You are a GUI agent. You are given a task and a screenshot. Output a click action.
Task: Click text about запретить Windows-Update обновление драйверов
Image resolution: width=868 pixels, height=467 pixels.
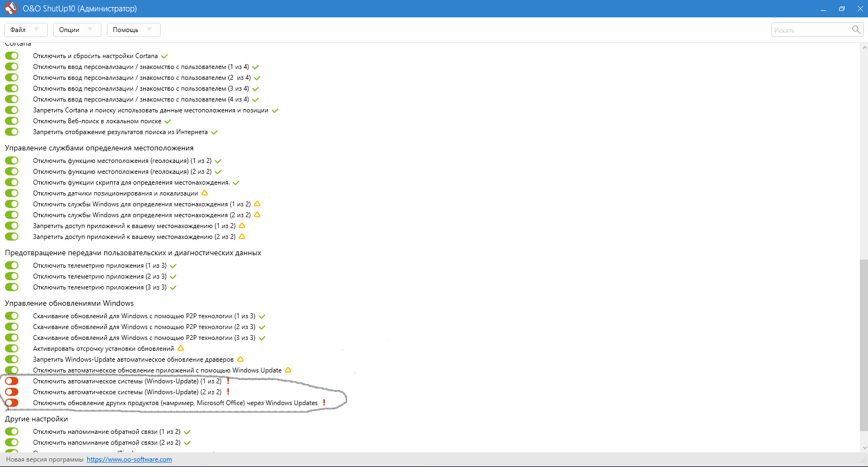point(133,359)
